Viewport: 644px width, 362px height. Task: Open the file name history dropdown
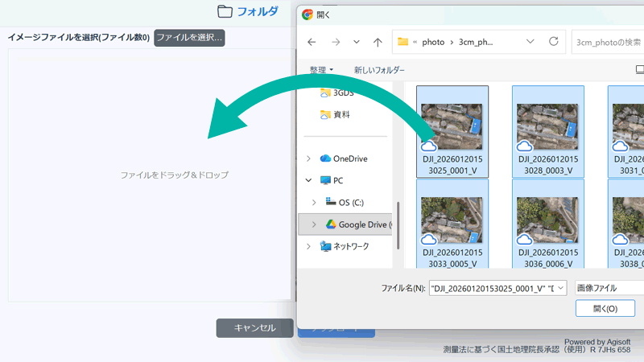pyautogui.click(x=560, y=288)
